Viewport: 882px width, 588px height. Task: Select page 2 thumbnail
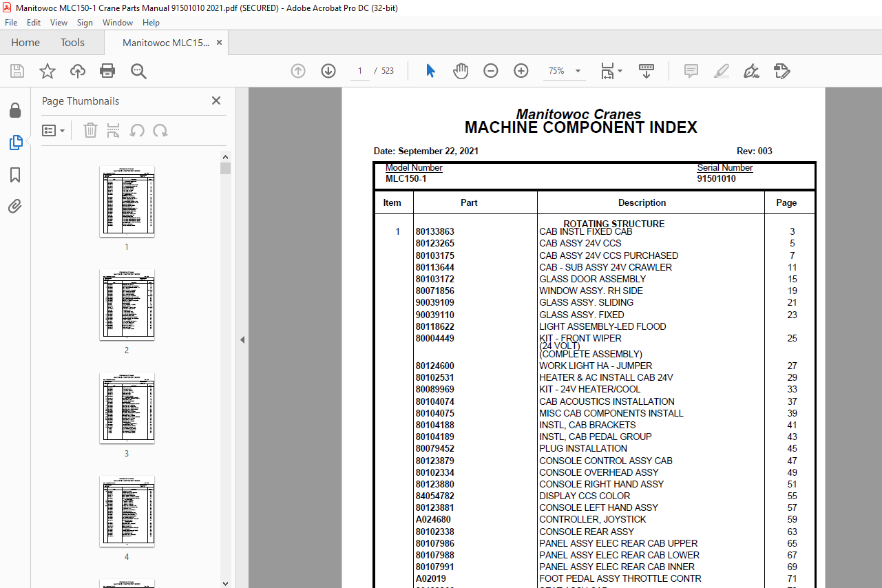click(127, 304)
